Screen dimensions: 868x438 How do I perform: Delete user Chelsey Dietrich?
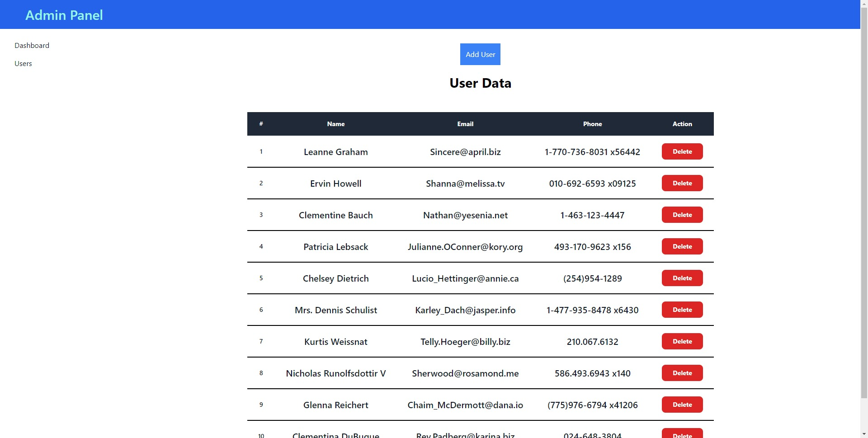point(682,278)
